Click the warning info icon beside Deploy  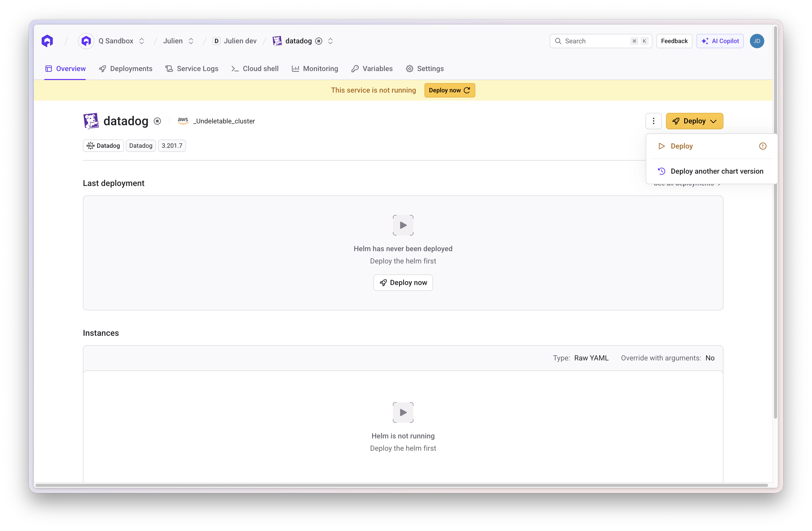[763, 146]
